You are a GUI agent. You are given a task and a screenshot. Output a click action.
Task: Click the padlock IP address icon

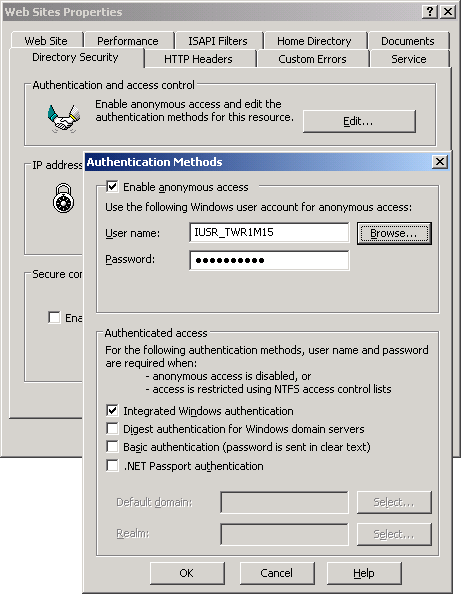63,198
